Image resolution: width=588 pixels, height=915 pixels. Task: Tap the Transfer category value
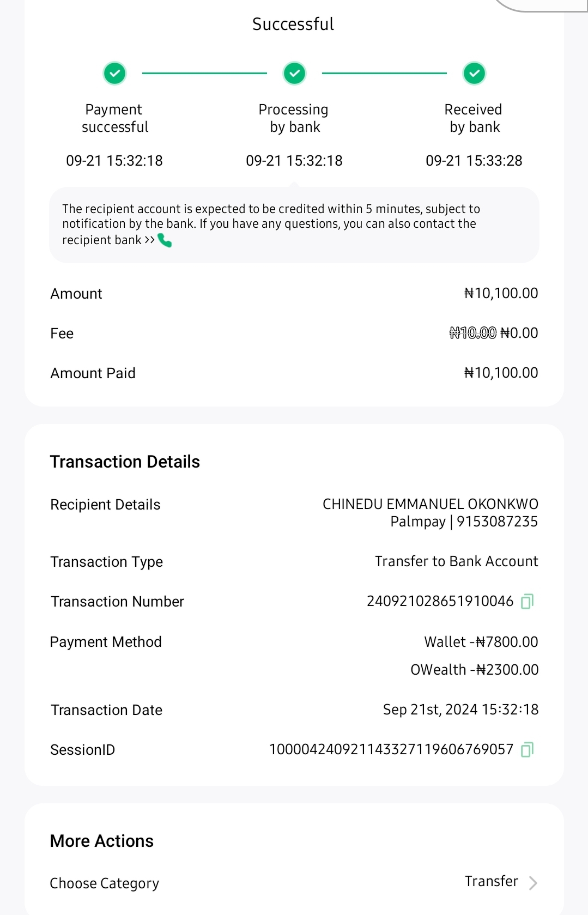point(491,881)
